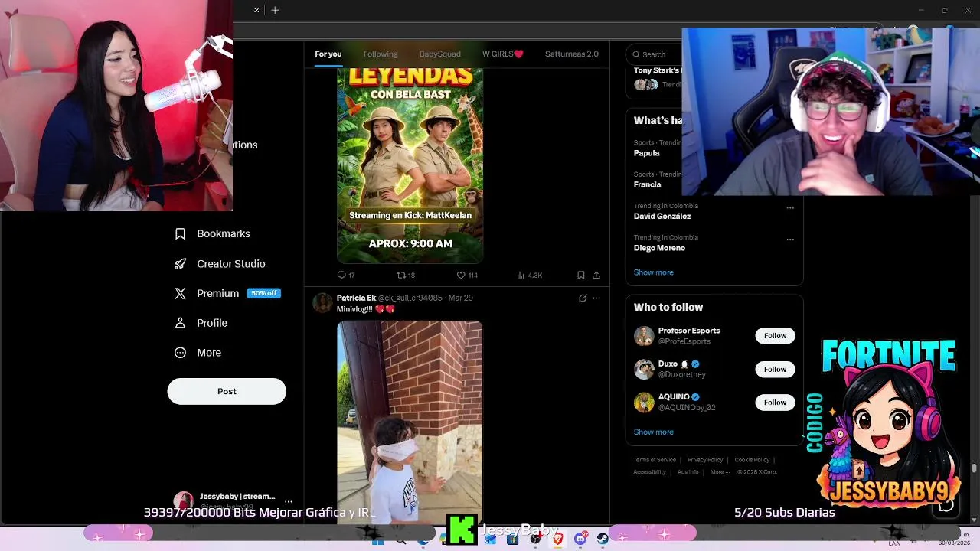Viewport: 980px width, 551px height.
Task: Click the search magnifier icon
Action: [x=635, y=54]
